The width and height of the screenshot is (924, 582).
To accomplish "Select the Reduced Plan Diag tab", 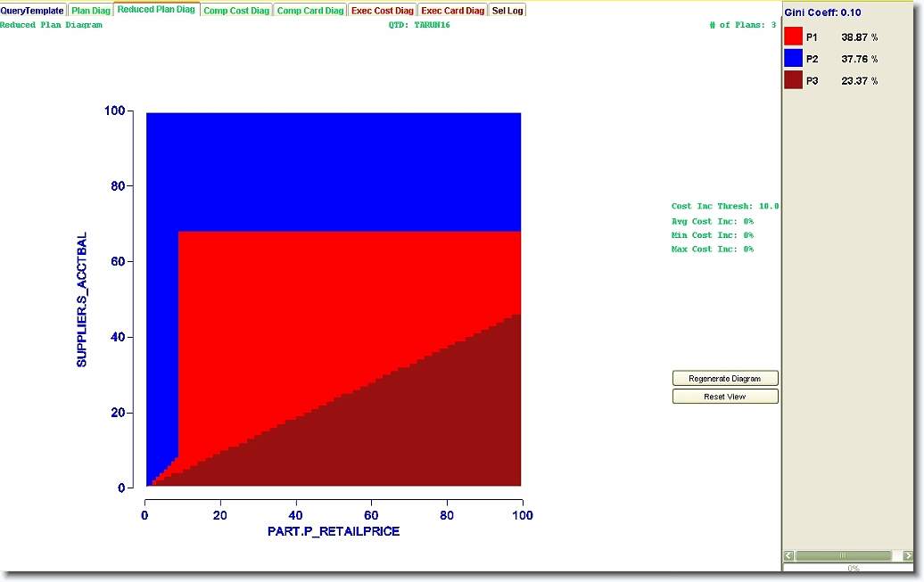I will [x=156, y=10].
